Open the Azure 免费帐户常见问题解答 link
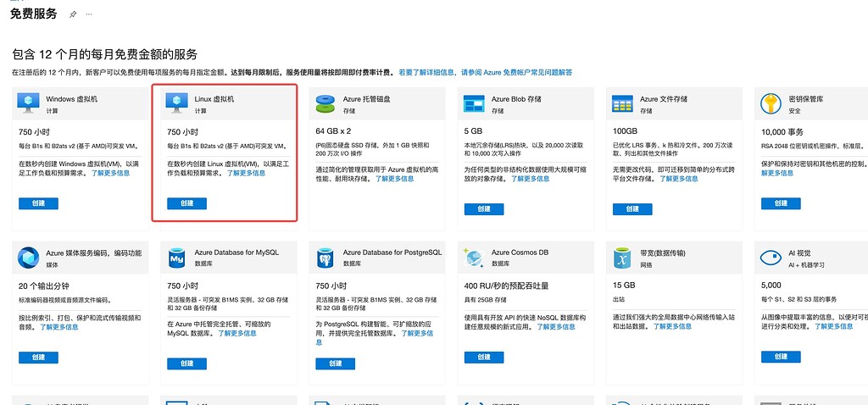 (x=485, y=73)
